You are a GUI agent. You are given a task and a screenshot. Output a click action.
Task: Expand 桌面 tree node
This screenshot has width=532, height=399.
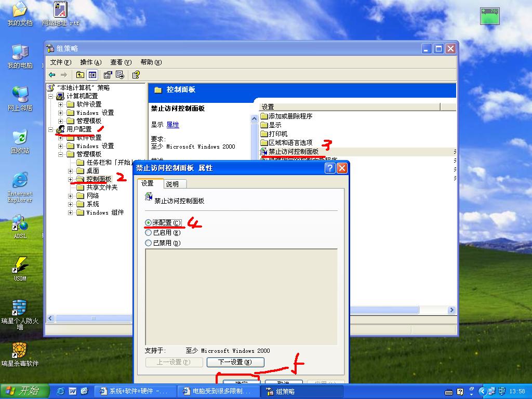pyautogui.click(x=70, y=170)
